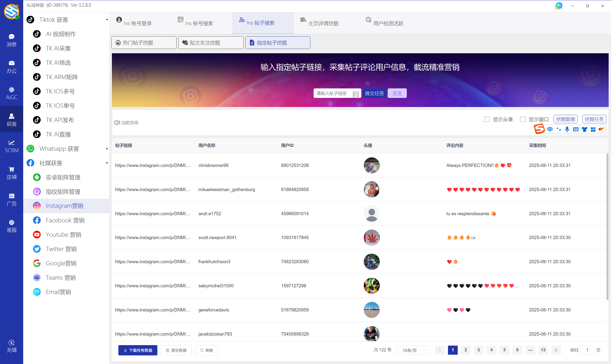Open the AI assistant icon near the titlebar
The height and width of the screenshot is (364, 612).
559,5
